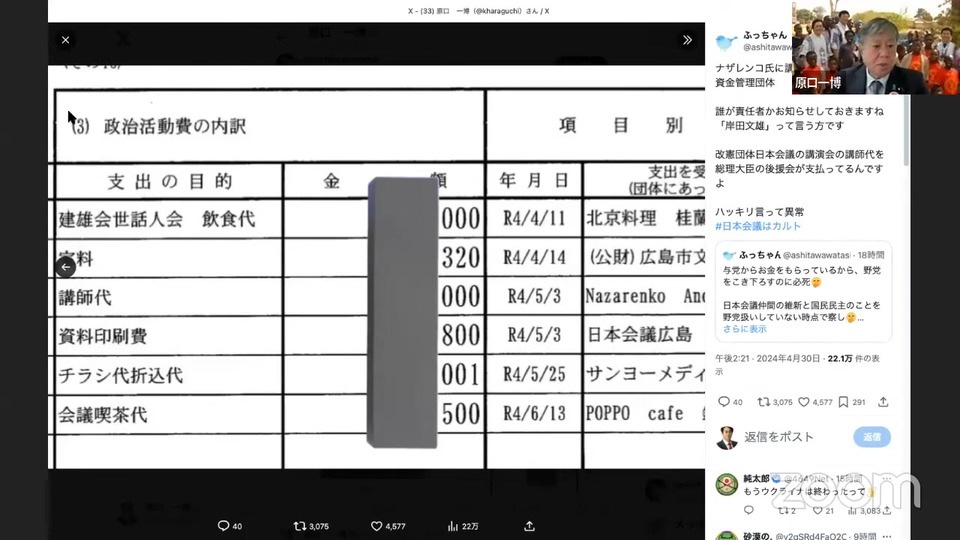Click the table cell チラシ代折込代
The image size is (960, 540).
click(x=169, y=375)
